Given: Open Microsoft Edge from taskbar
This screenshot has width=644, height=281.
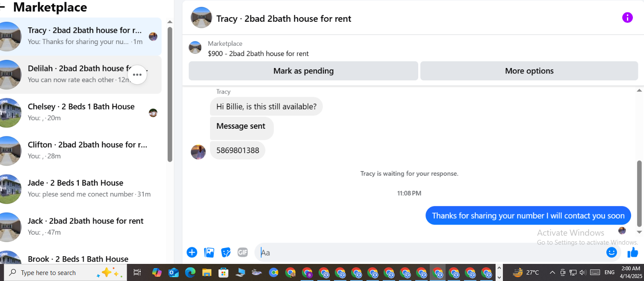Looking at the screenshot, I should click(190, 272).
